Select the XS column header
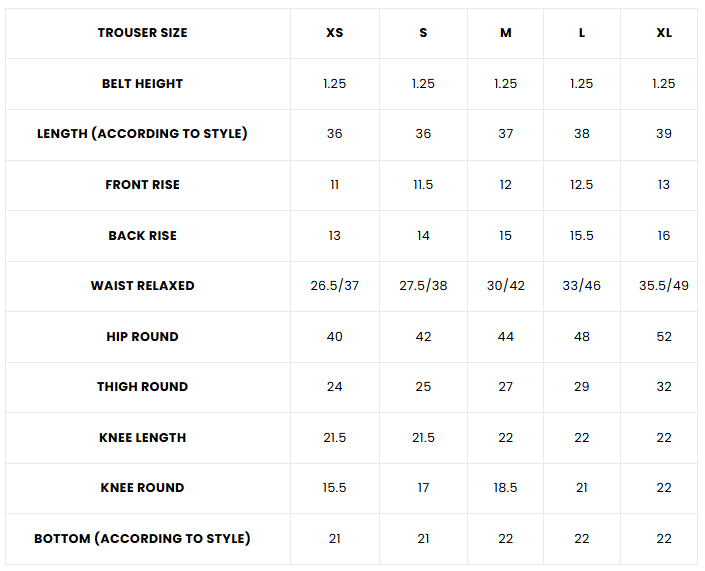 [334, 33]
